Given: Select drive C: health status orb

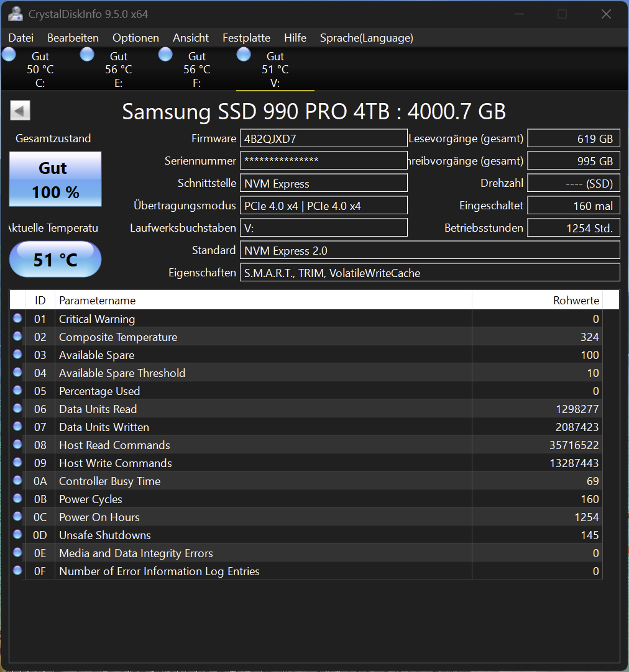Looking at the screenshot, I should (x=9, y=55).
